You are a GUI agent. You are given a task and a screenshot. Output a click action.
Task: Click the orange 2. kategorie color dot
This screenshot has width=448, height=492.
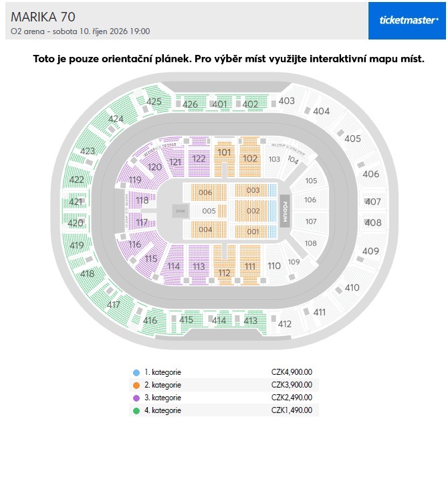136,385
